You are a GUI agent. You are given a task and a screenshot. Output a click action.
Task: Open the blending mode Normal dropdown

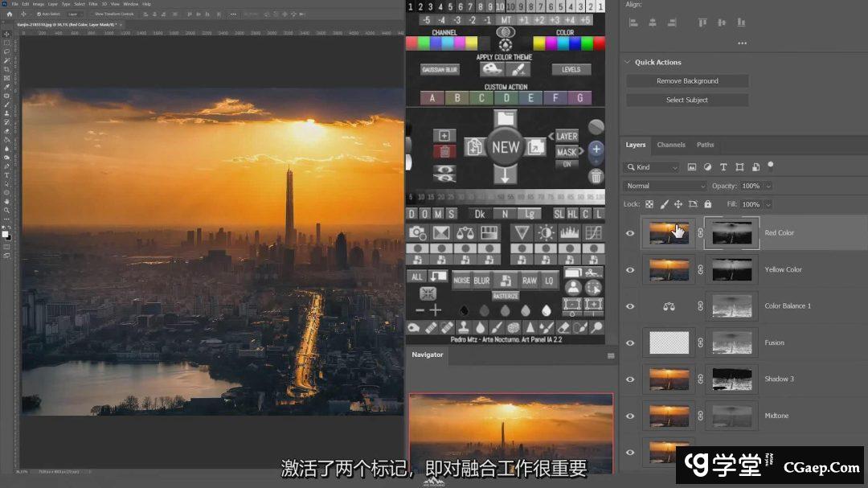665,186
